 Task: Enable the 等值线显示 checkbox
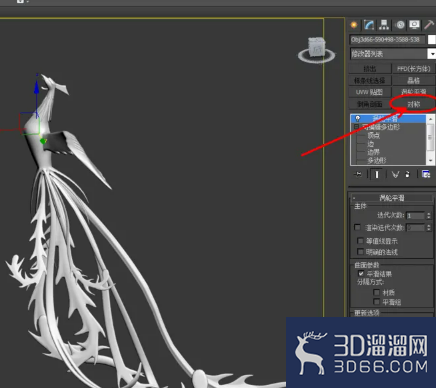(360, 241)
